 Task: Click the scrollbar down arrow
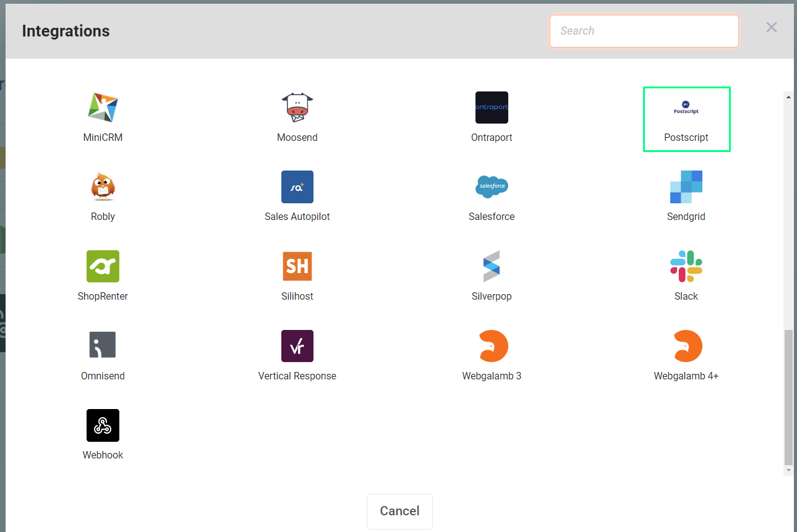pos(788,471)
